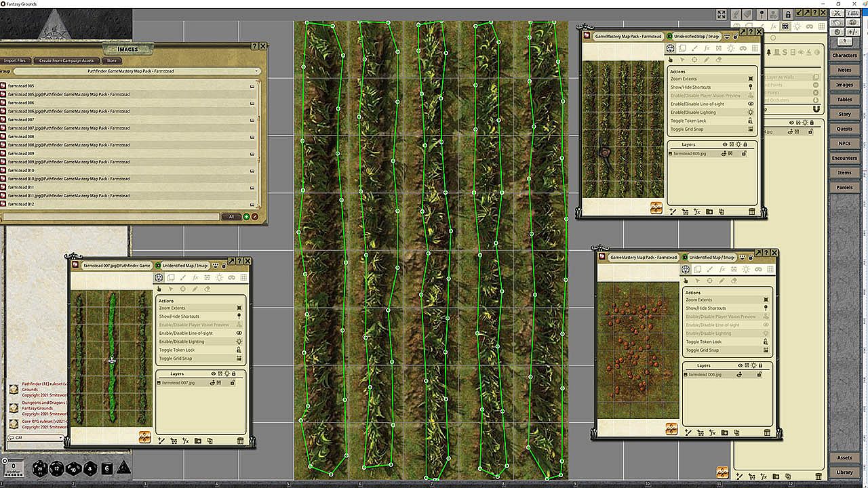868x488 pixels.
Task: Select eraser tool in farmstead 007 window
Action: 207,289
